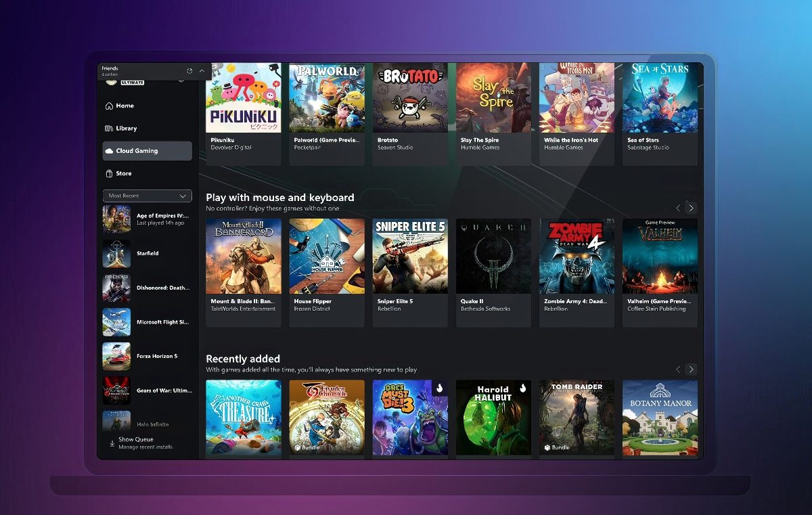Image resolution: width=812 pixels, height=515 pixels.
Task: Open Halo Infinite from recent list
Action: coord(147,422)
